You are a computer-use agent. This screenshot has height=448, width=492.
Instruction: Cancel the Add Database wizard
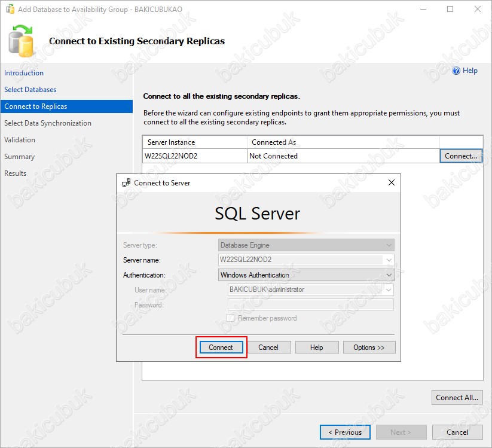click(457, 432)
